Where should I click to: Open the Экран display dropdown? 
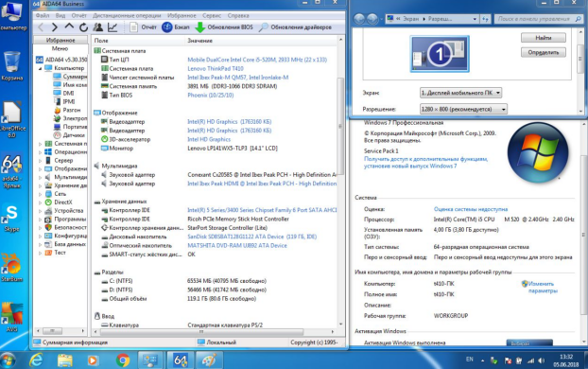coord(460,93)
